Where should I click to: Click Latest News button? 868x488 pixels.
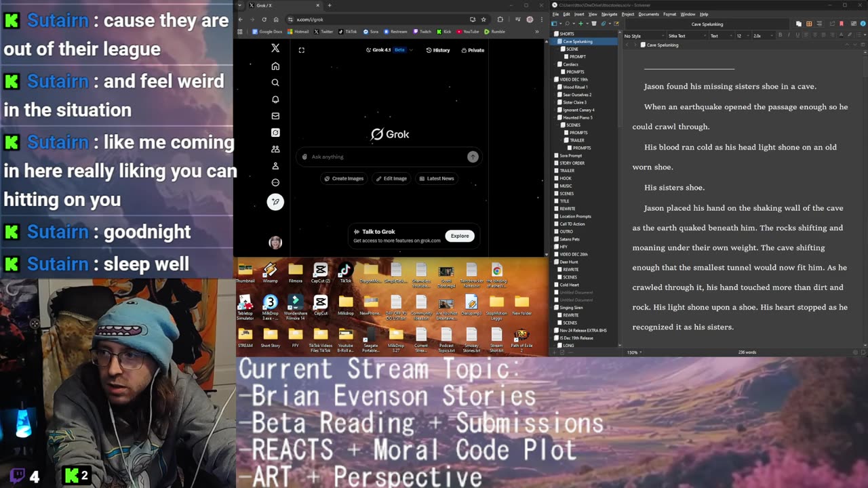pos(436,178)
